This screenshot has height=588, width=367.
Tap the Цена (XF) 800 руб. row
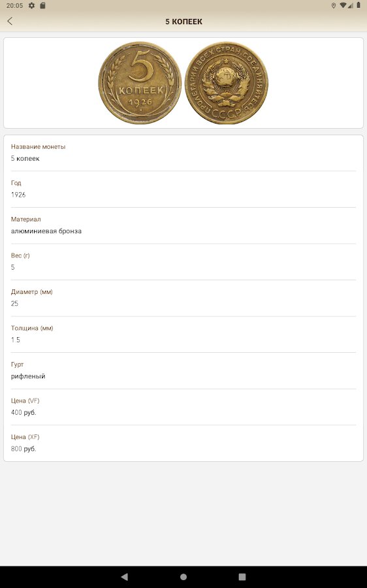click(183, 443)
